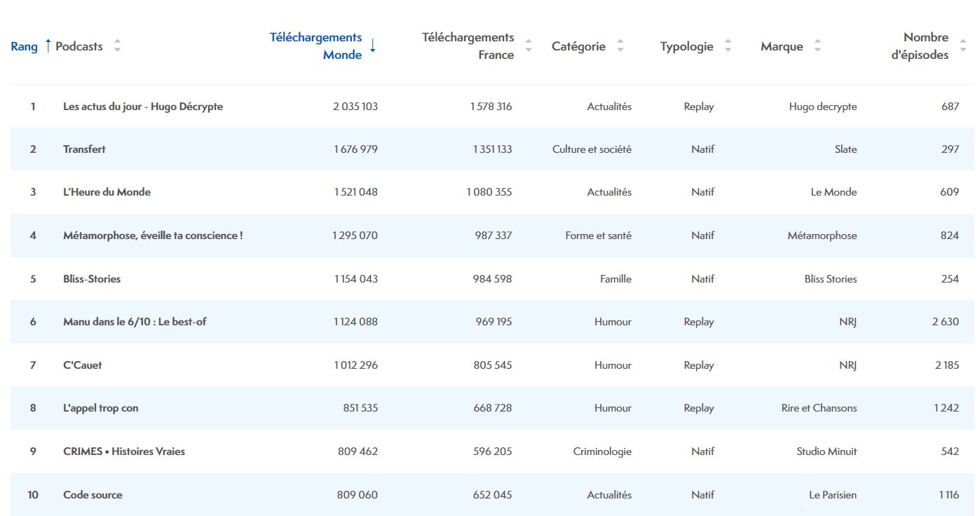Image resolution: width=980 pixels, height=516 pixels.
Task: Sort by Marque column arrows
Action: click(x=817, y=46)
